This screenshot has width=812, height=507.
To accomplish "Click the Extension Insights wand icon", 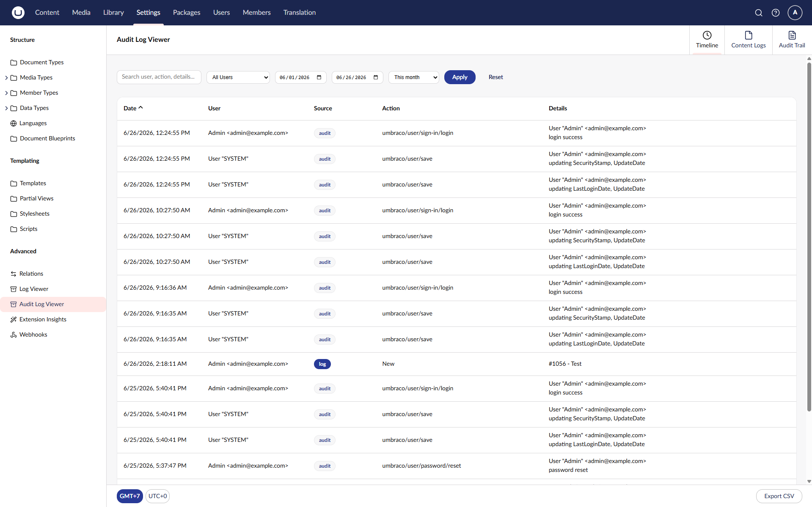I will (14, 320).
